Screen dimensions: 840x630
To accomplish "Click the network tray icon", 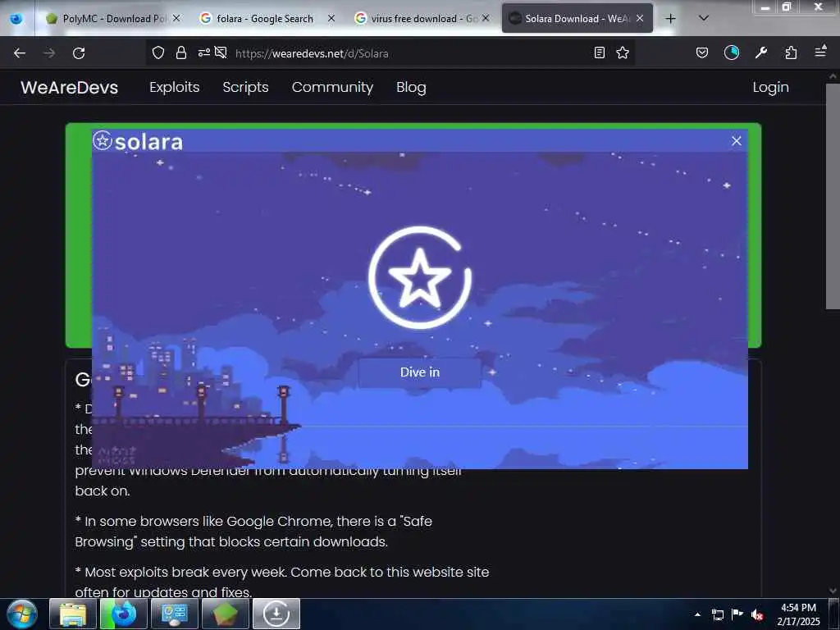I will (718, 614).
